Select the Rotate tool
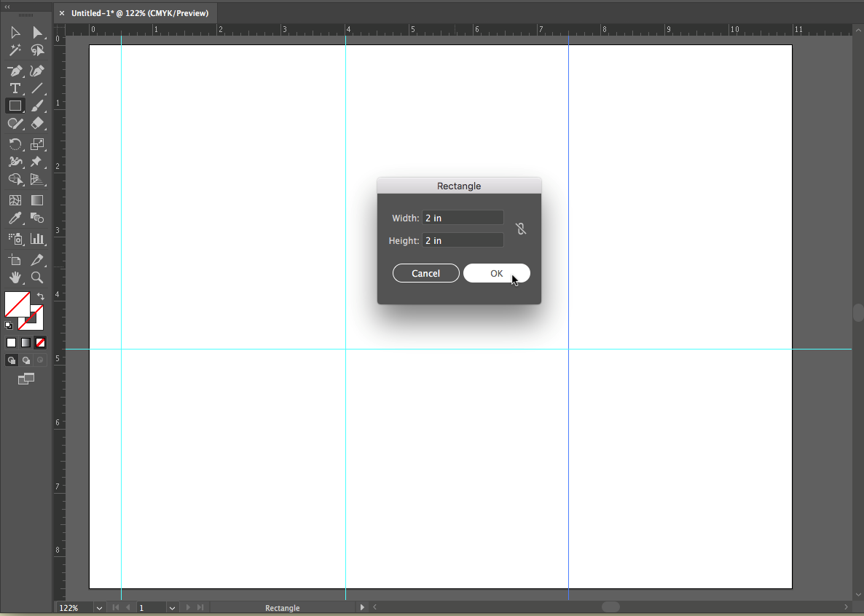Viewport: 864px width, 616px height. coord(15,144)
